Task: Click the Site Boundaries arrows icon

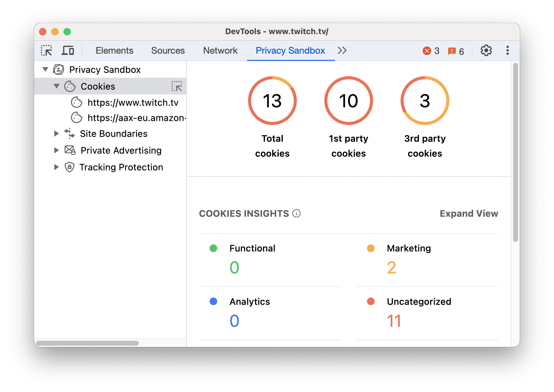Action: (x=70, y=134)
